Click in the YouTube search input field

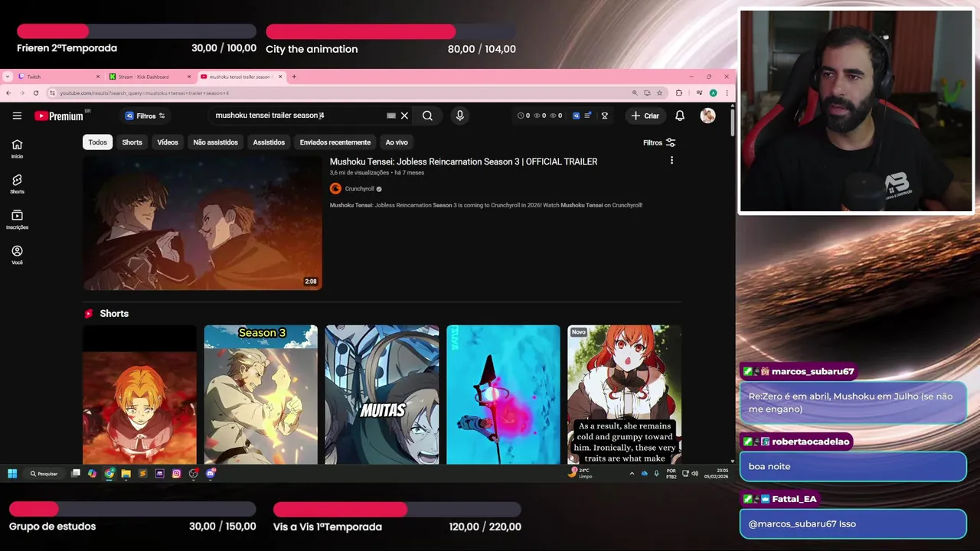tap(299, 116)
